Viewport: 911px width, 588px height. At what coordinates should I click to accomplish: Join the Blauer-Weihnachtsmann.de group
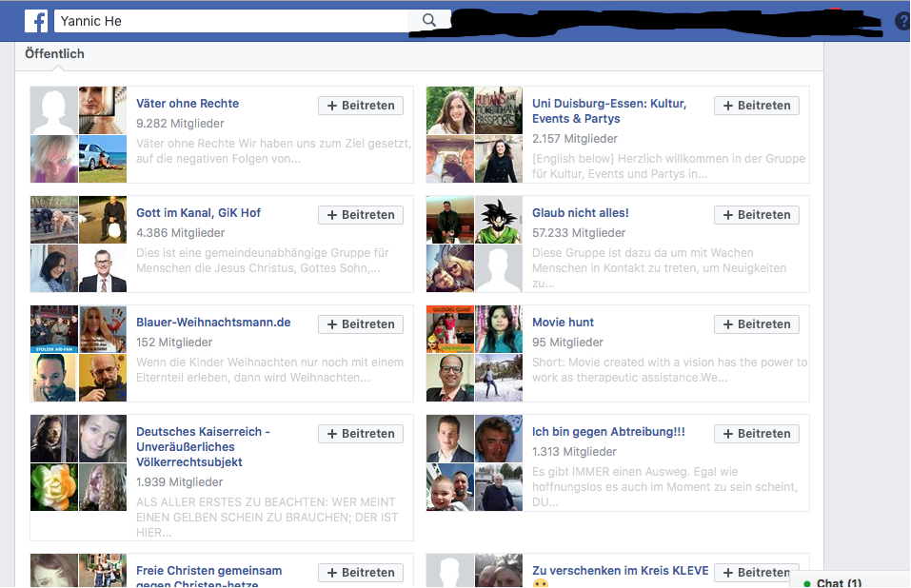click(361, 324)
